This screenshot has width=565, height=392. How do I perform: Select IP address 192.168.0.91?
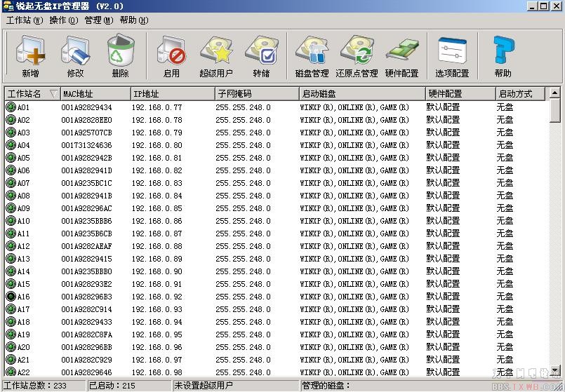[157, 283]
